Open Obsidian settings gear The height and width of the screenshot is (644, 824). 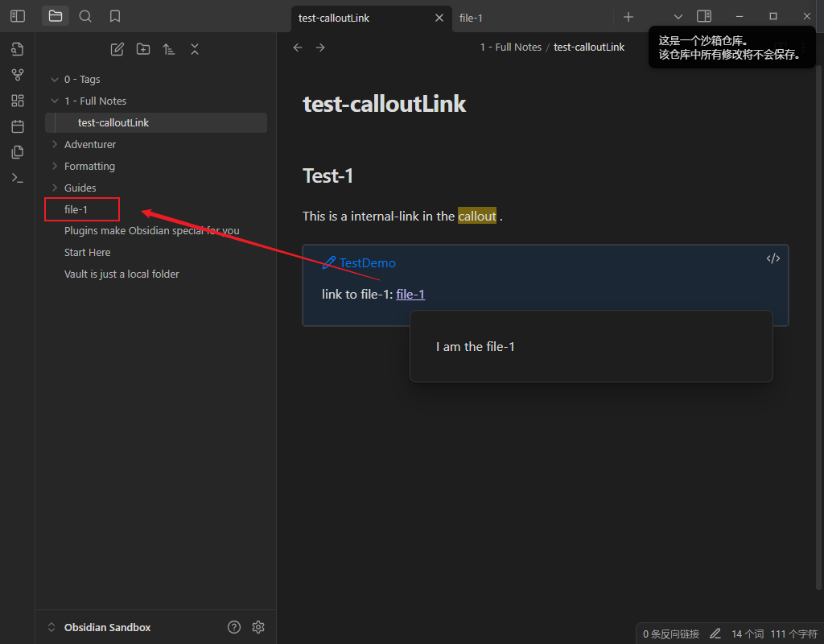[258, 627]
